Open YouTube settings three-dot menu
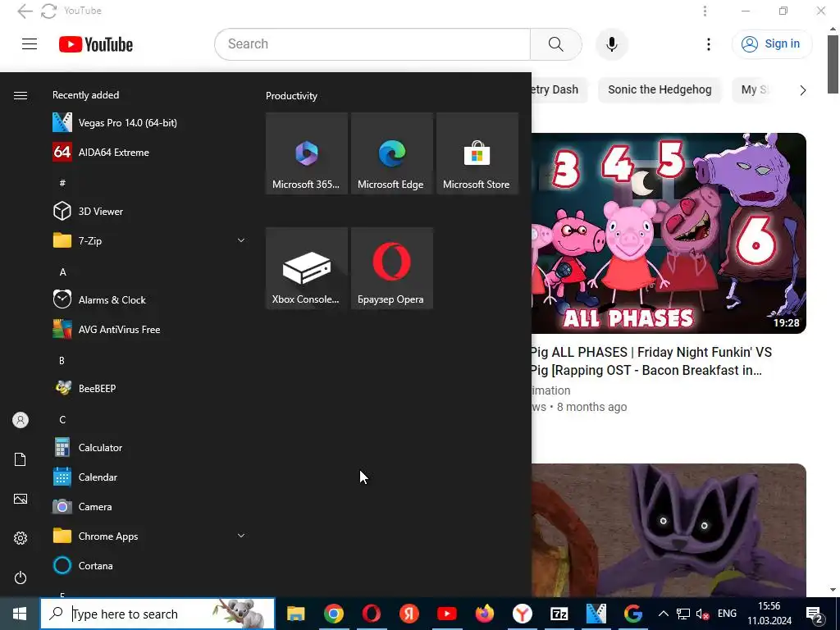This screenshot has height=630, width=840. coord(708,44)
